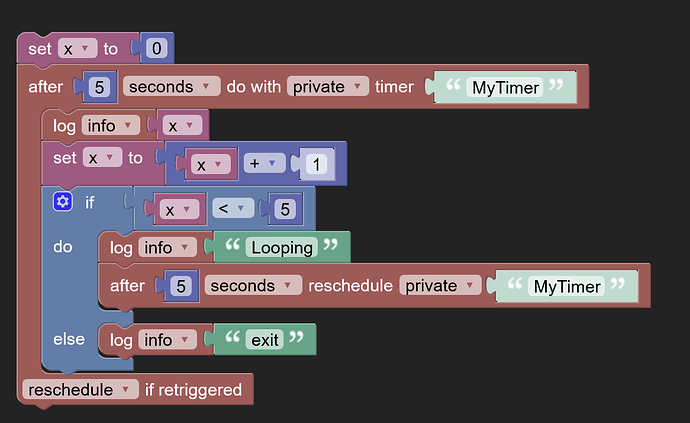Edit the Looping text string
690x423 pixels.
[282, 247]
